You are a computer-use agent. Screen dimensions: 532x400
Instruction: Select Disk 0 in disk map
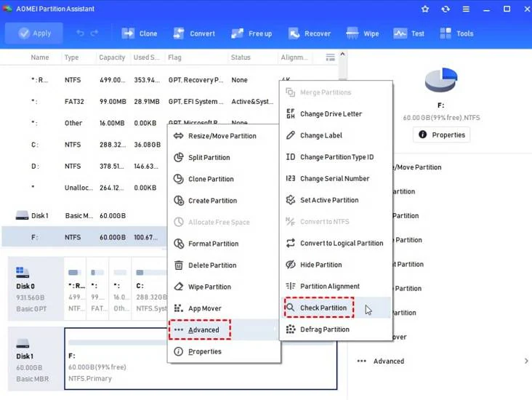pyautogui.click(x=36, y=289)
